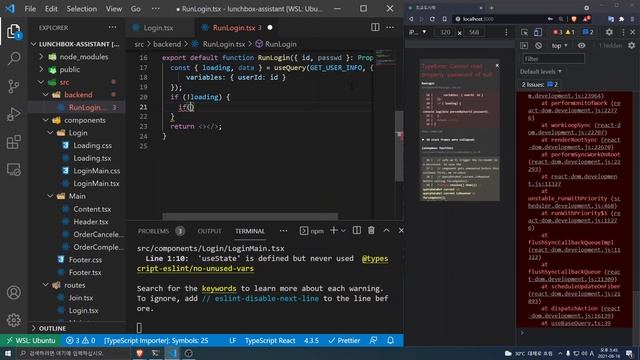640x360 pixels.
Task: Collapse the routes folder
Action: [45, 285]
